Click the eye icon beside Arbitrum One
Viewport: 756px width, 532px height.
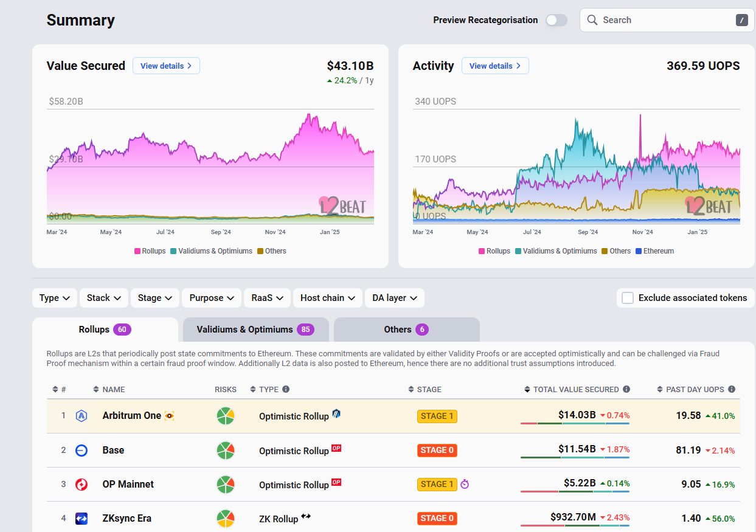(x=169, y=416)
